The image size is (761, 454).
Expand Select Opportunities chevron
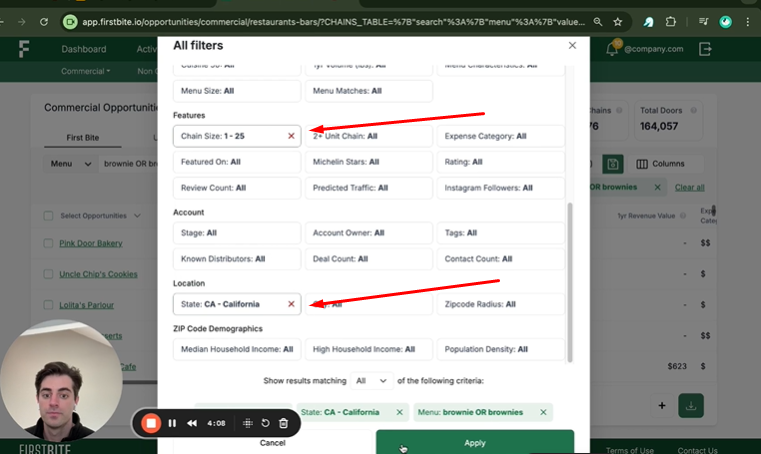point(137,216)
